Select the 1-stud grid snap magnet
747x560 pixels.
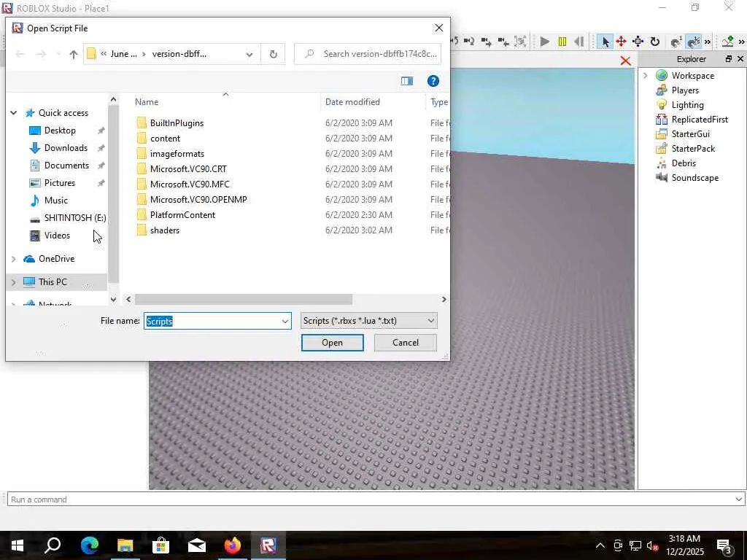(x=676, y=42)
